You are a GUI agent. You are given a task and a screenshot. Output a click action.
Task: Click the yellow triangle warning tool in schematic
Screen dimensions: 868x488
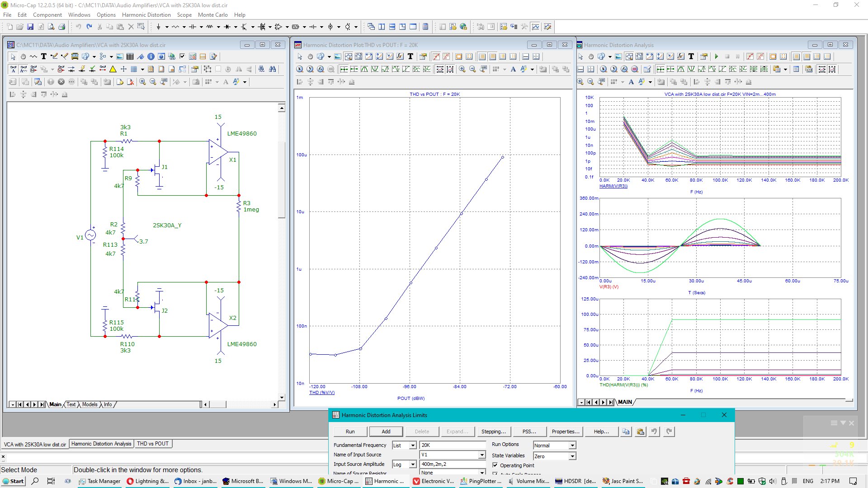pos(113,69)
